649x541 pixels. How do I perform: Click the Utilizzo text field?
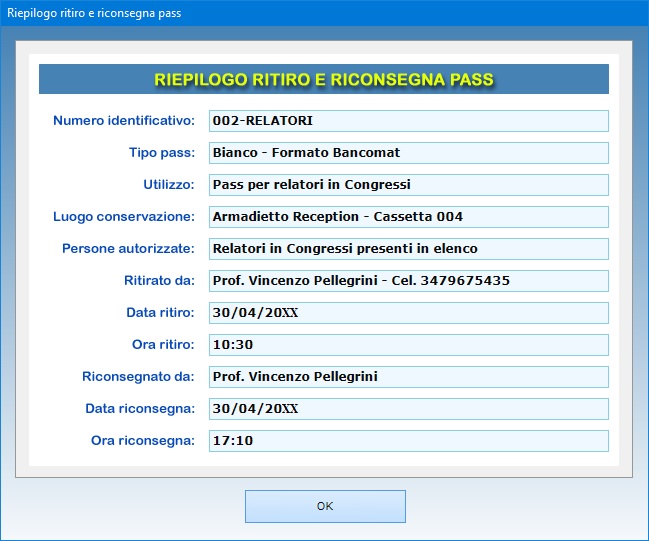coord(408,185)
